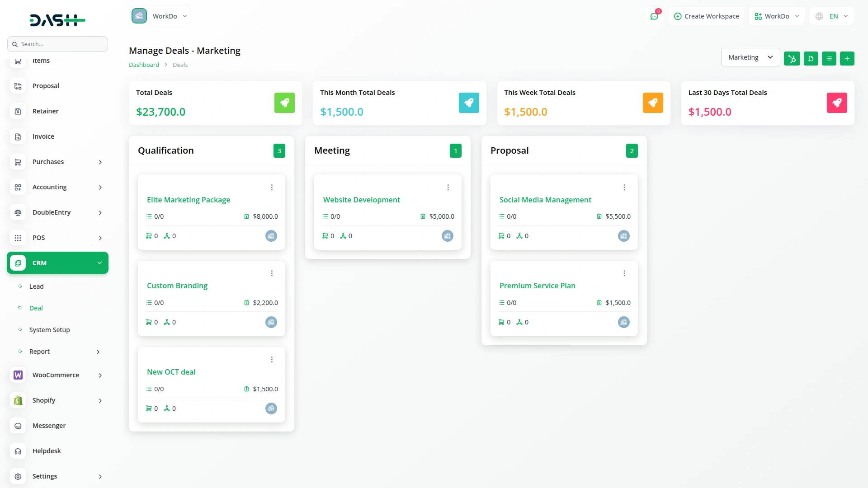The height and width of the screenshot is (488, 868).
Task: Open kebab menu on Premium Service Plan
Action: coord(624,273)
